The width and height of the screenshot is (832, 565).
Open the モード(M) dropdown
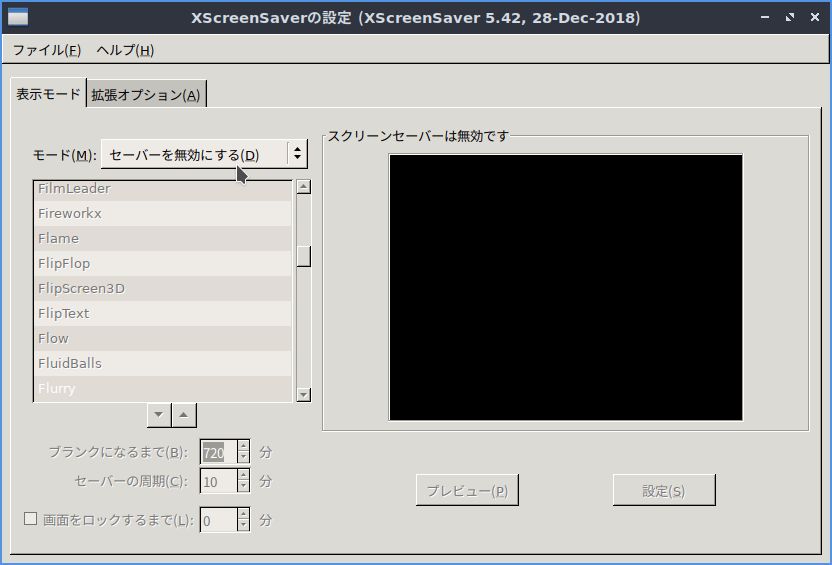[204, 154]
